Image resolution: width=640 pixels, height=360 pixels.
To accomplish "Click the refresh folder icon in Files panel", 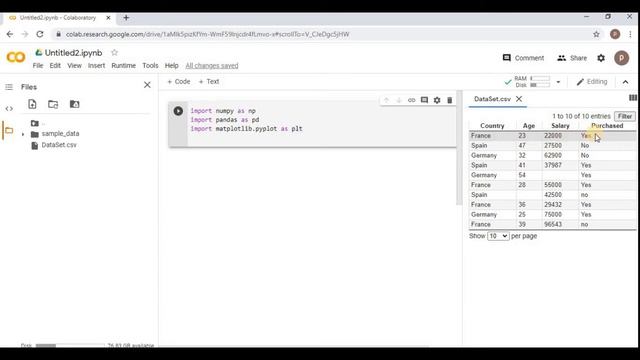I will (x=53, y=104).
